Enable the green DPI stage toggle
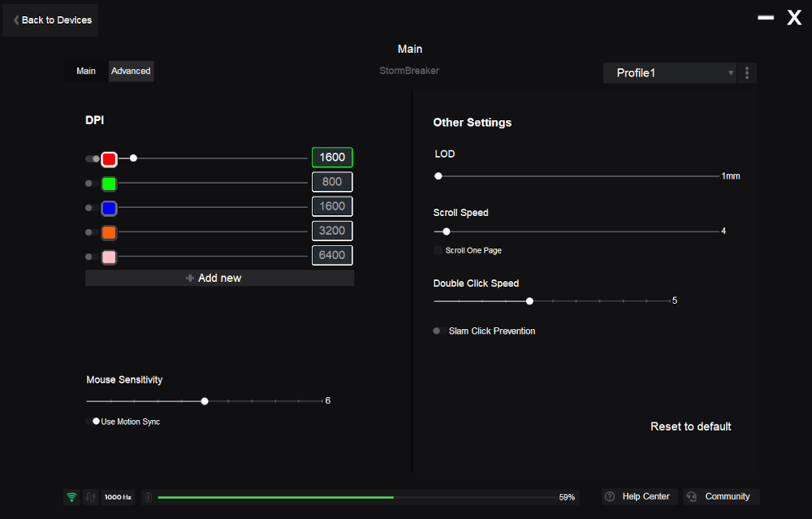The height and width of the screenshot is (519, 812). point(92,184)
